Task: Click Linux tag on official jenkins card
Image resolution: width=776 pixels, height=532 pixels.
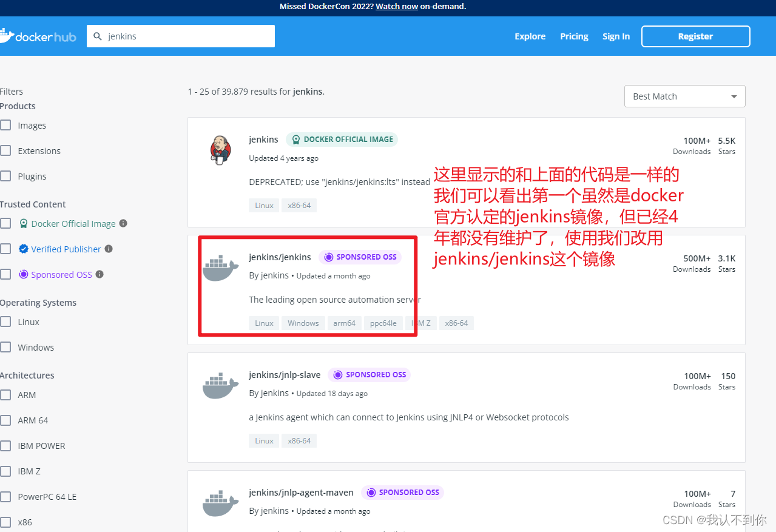Action: click(264, 206)
